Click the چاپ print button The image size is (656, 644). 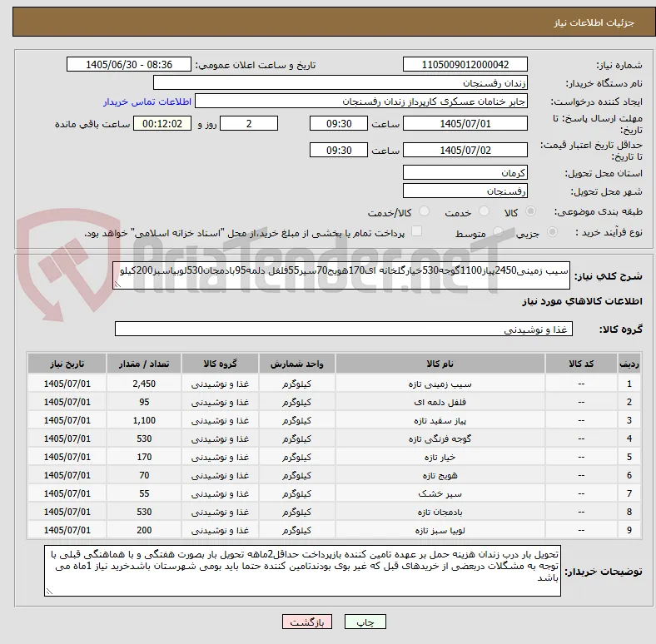coord(365,622)
